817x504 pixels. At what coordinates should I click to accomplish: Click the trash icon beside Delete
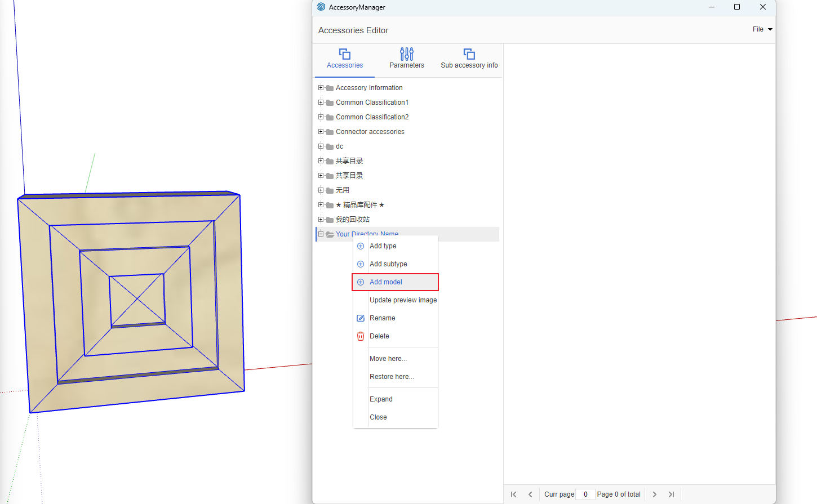pos(361,336)
